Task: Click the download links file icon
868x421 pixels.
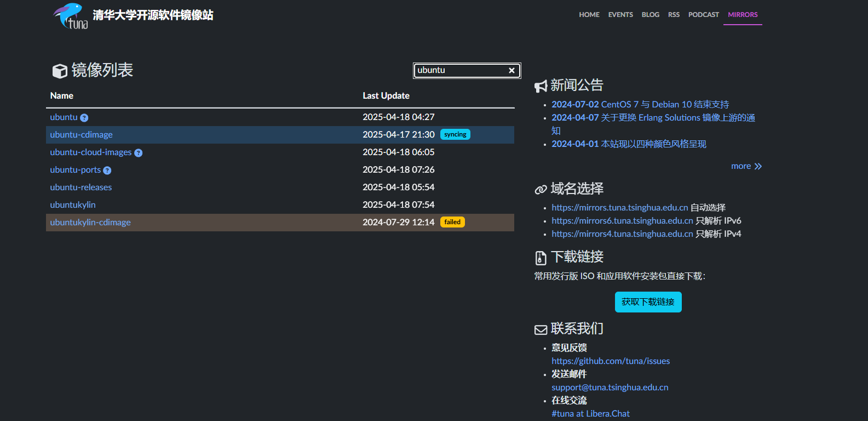Action: 541,258
